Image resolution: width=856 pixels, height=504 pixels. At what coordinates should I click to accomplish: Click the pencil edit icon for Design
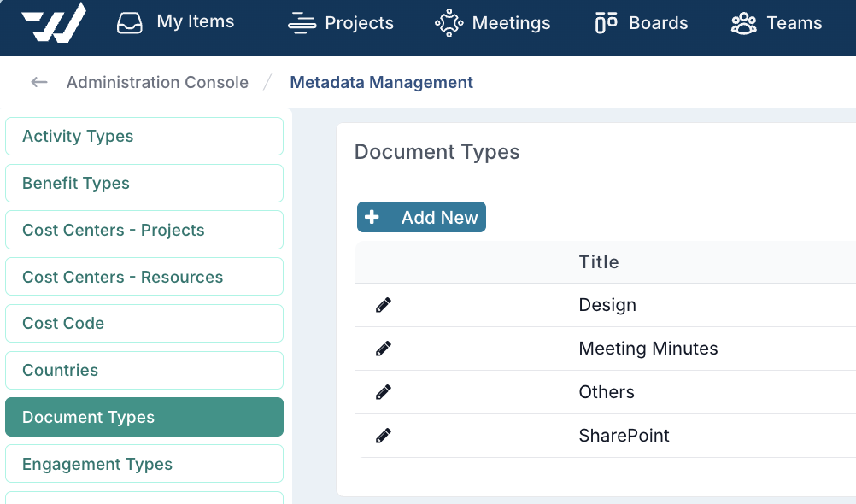click(x=384, y=305)
